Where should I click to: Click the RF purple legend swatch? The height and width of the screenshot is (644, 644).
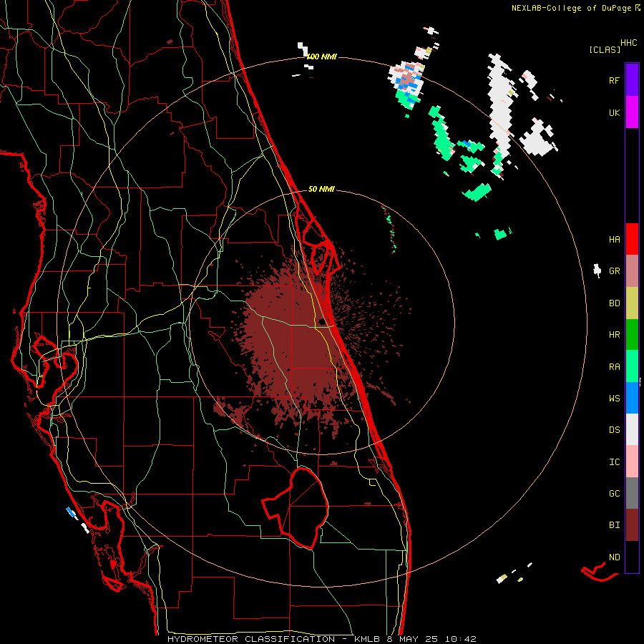pyautogui.click(x=632, y=80)
